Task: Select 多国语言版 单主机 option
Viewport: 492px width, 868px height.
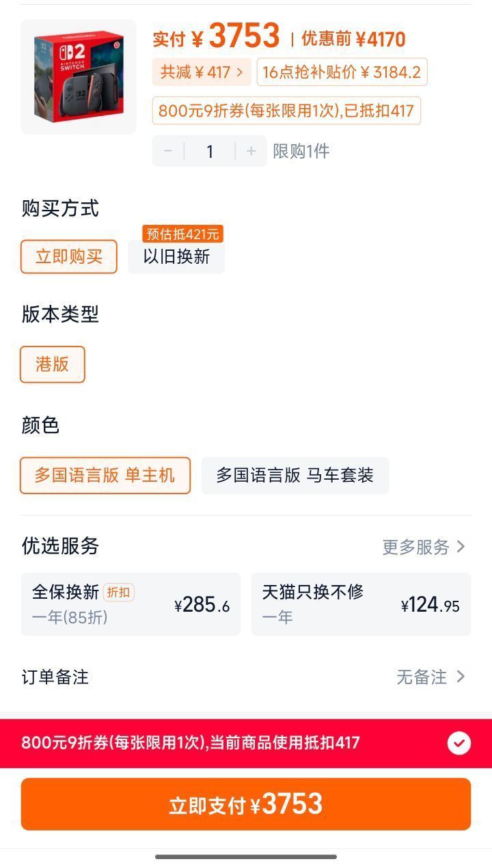Action: (105, 475)
